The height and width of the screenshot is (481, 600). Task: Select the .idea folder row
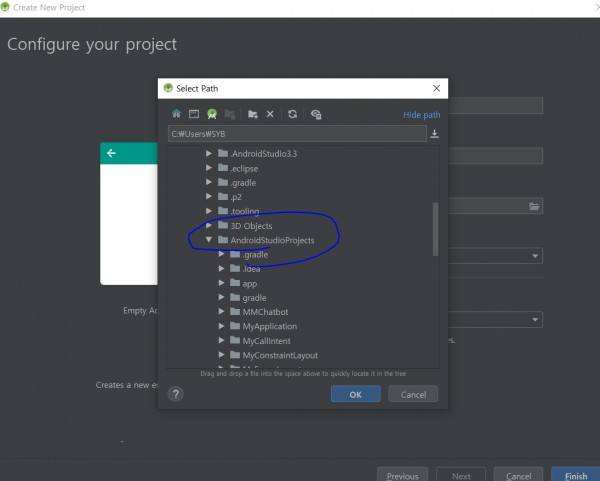point(245,269)
